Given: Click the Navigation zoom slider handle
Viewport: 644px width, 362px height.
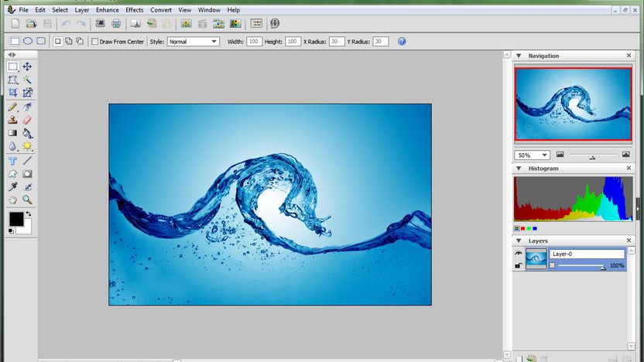Looking at the screenshot, I should point(592,157).
